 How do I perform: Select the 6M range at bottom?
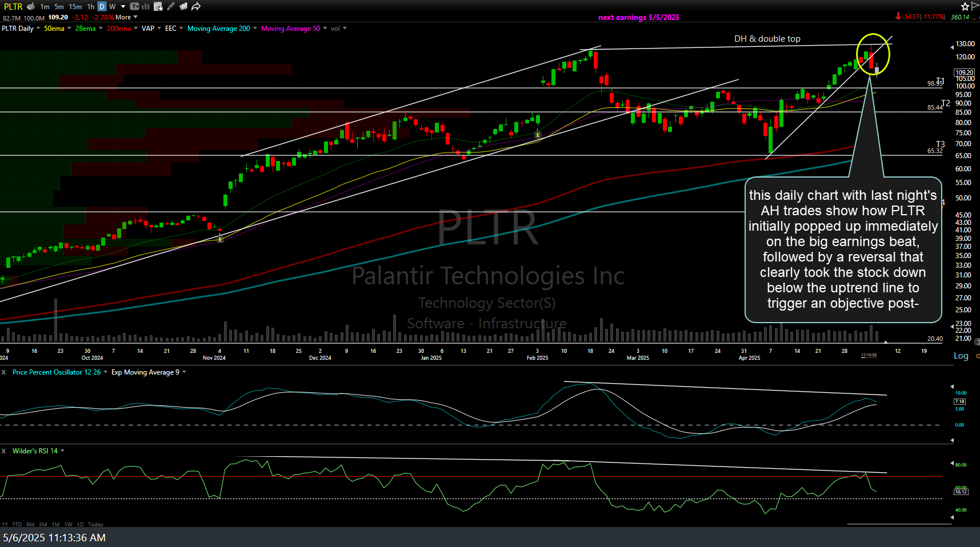pos(30,524)
